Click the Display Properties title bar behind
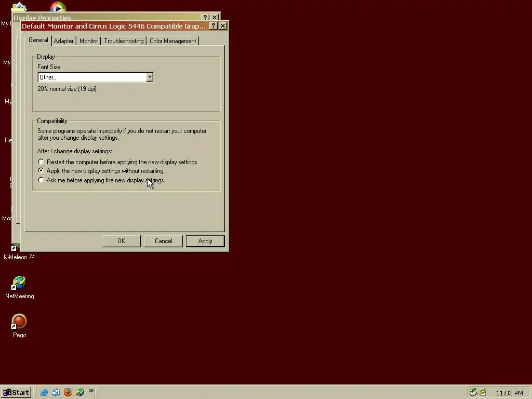The width and height of the screenshot is (532, 399). point(107,17)
